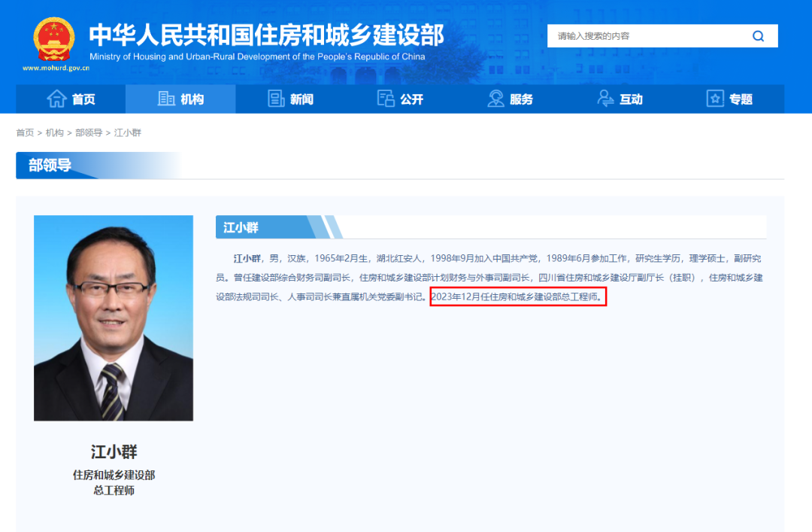Screen dimensions: 812x532
Task: Click inside the search input box
Action: [647, 35]
